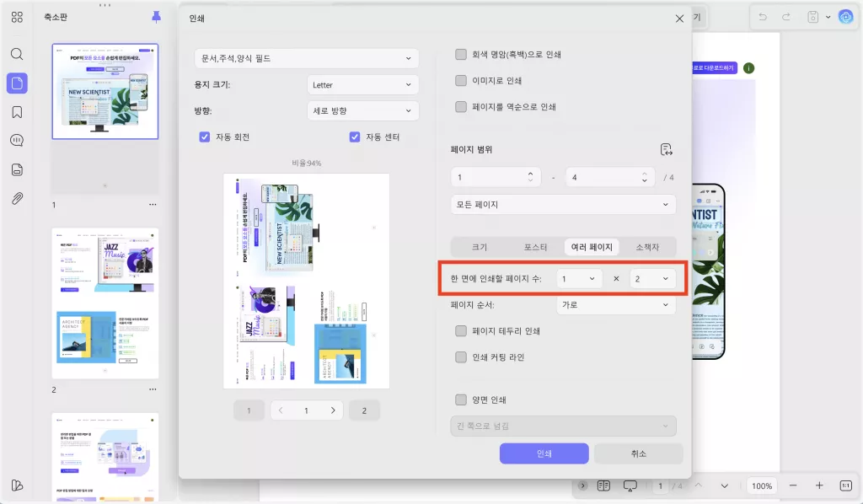Open the 페이지 순서 dropdown

[615, 304]
